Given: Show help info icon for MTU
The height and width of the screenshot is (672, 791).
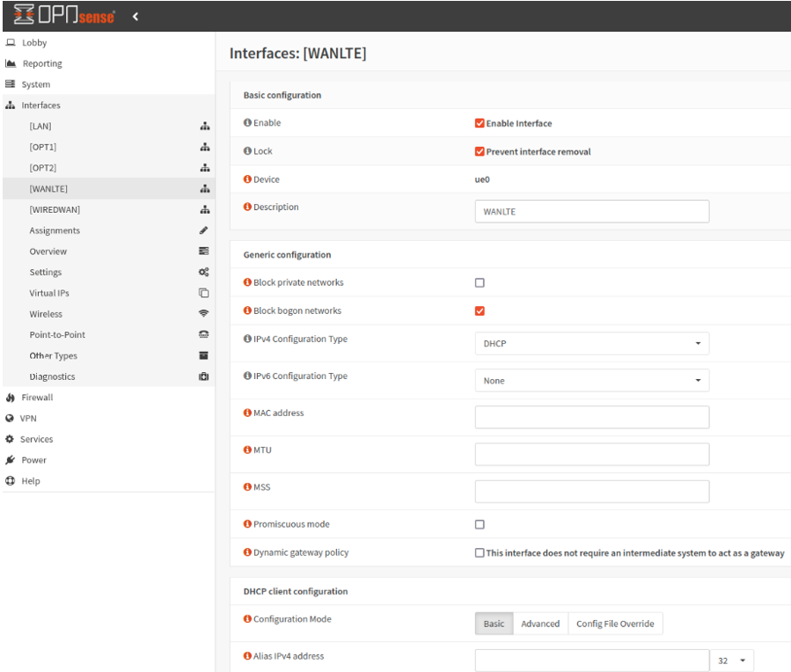Looking at the screenshot, I should click(247, 449).
